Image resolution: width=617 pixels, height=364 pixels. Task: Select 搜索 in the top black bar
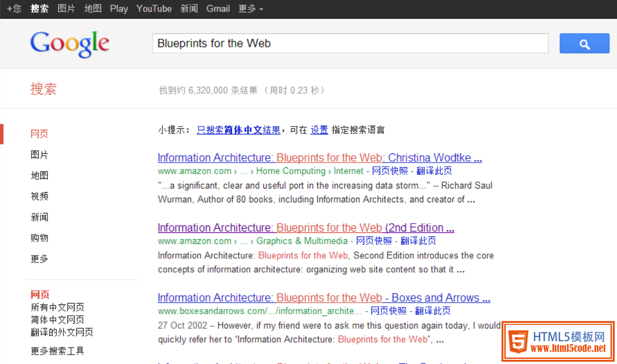pos(39,9)
